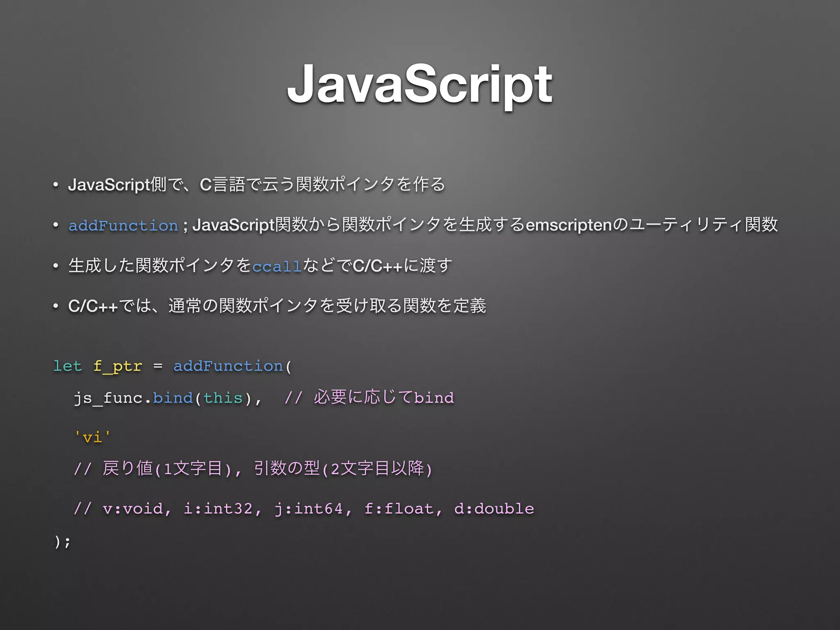Click 'd:double' in type comment

494,509
